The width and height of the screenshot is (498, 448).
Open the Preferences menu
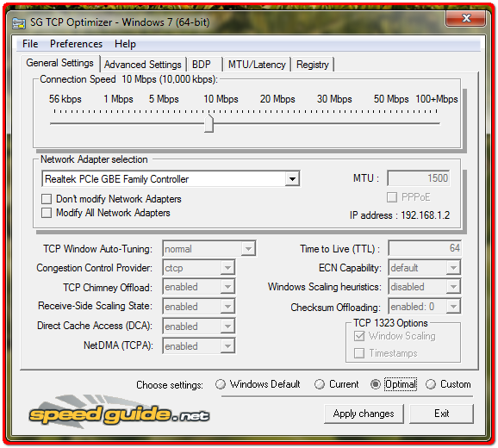pos(76,44)
